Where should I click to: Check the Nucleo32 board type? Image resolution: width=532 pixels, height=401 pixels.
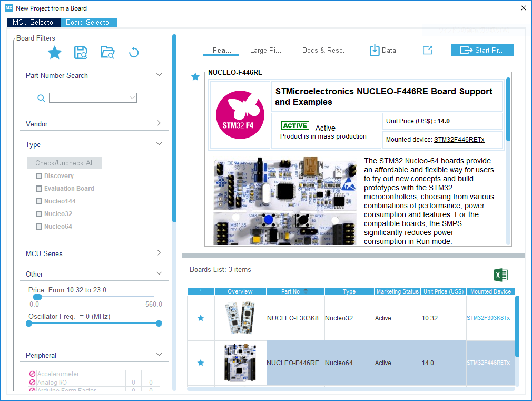pyautogui.click(x=39, y=214)
